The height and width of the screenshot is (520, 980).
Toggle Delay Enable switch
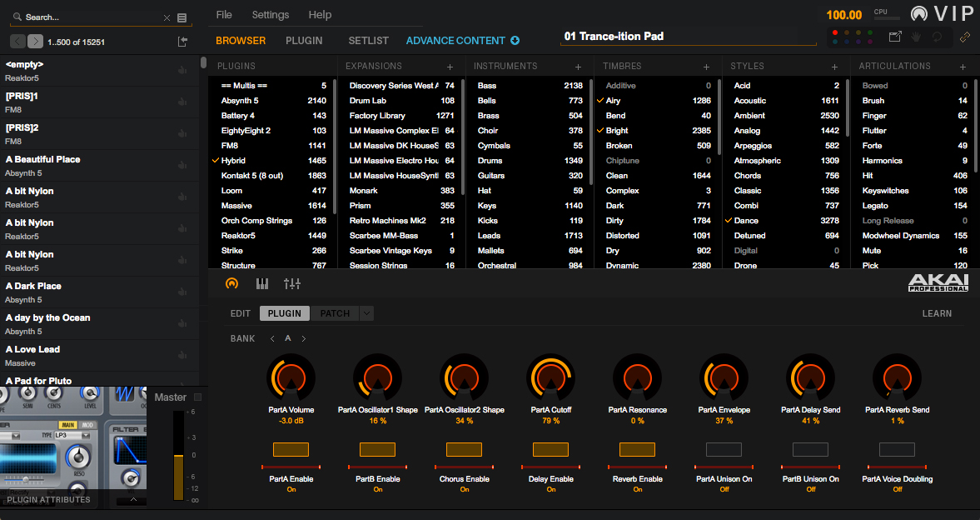coord(550,449)
